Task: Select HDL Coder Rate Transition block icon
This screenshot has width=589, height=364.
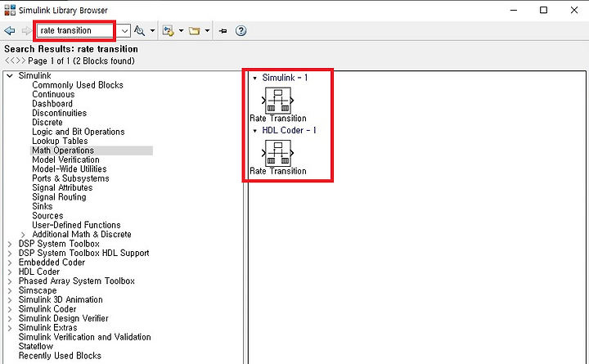Action: coord(278,153)
